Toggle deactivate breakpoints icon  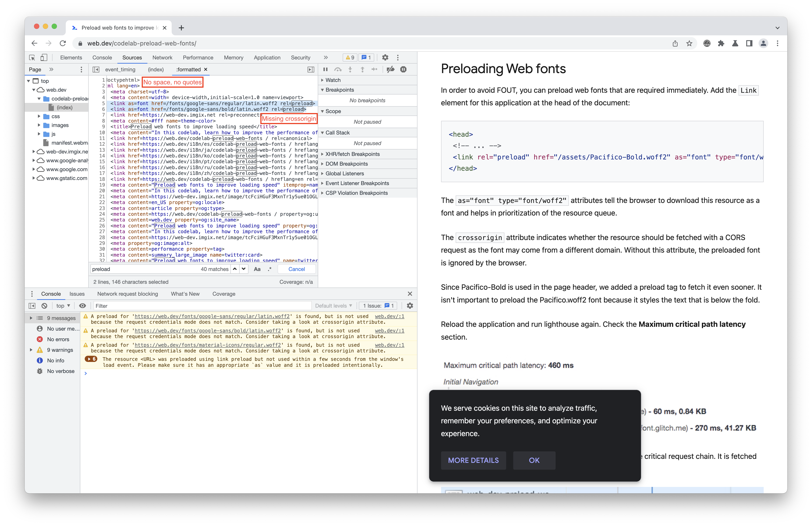(x=391, y=69)
